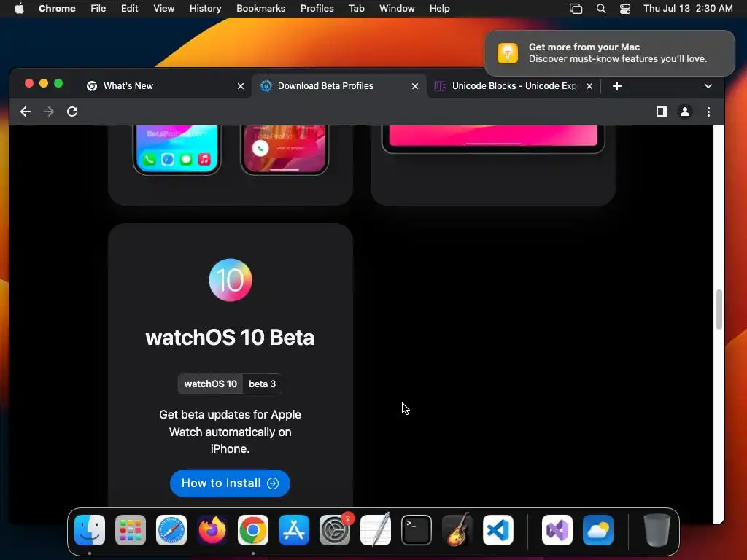The image size is (747, 560).
Task: Go back to the previous page
Action: 26,112
